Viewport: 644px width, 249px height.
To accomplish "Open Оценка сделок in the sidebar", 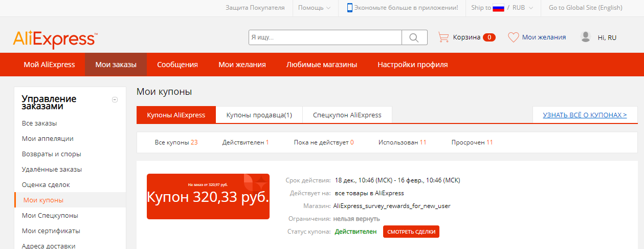I will [46, 184].
